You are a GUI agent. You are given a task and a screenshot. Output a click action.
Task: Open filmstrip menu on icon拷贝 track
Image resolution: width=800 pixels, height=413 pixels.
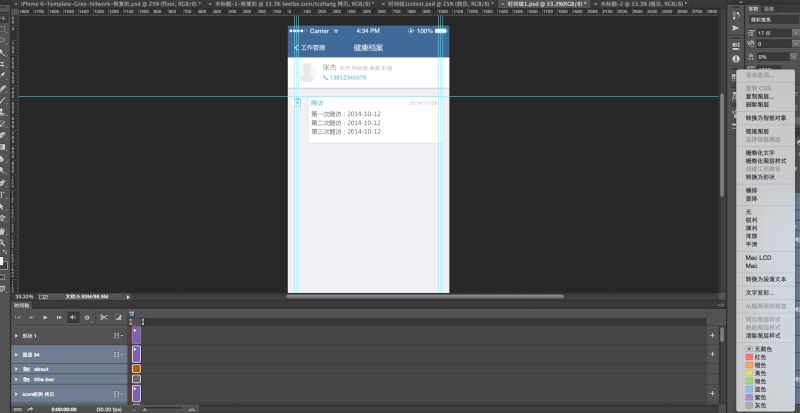point(118,394)
